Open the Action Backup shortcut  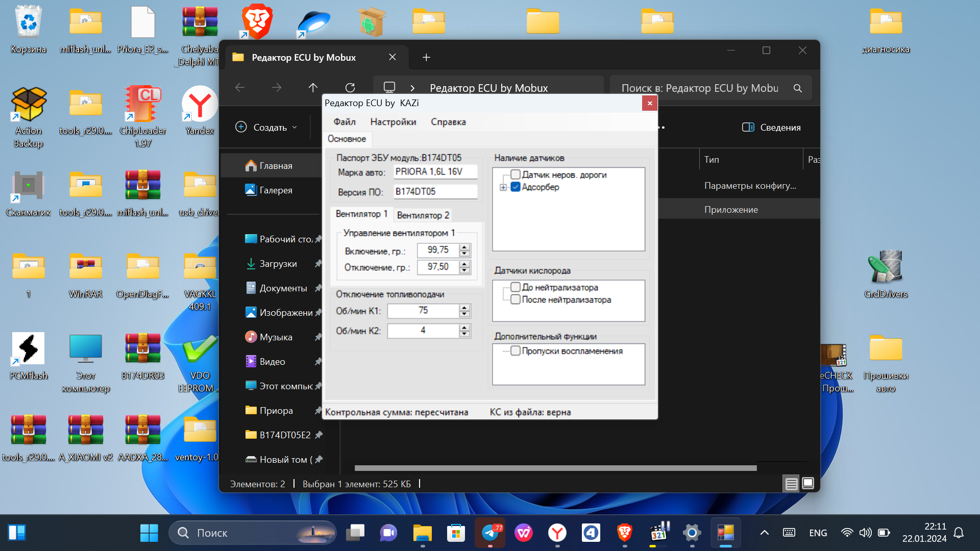click(29, 105)
